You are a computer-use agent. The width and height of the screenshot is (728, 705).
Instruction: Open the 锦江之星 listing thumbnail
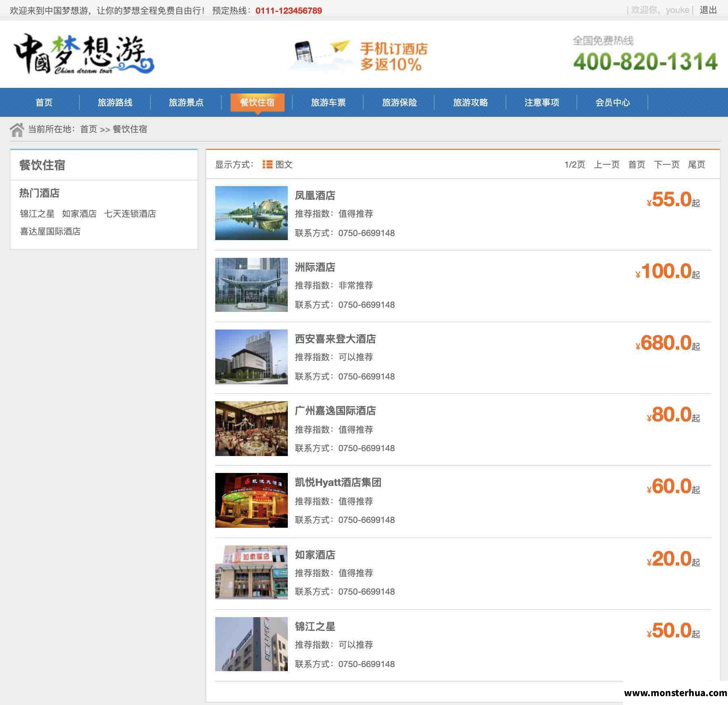click(x=252, y=644)
